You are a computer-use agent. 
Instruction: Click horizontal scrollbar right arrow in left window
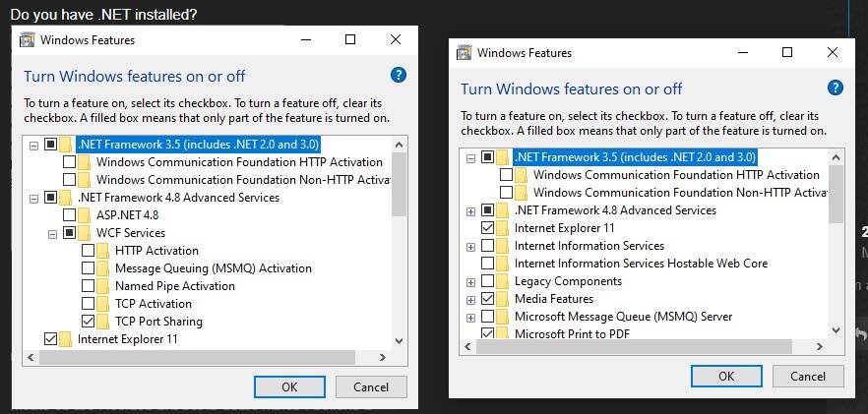[383, 358]
